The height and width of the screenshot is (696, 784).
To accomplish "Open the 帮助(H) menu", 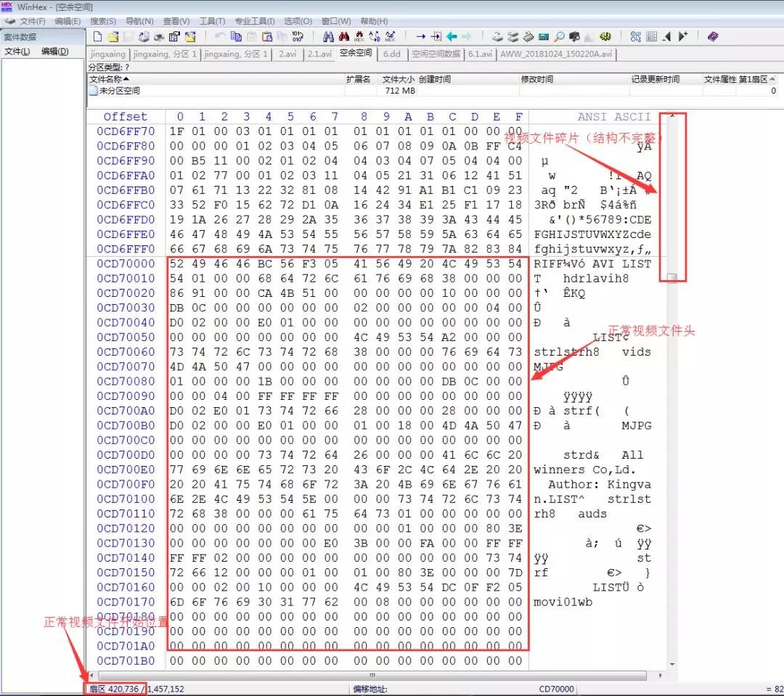I will coord(374,21).
